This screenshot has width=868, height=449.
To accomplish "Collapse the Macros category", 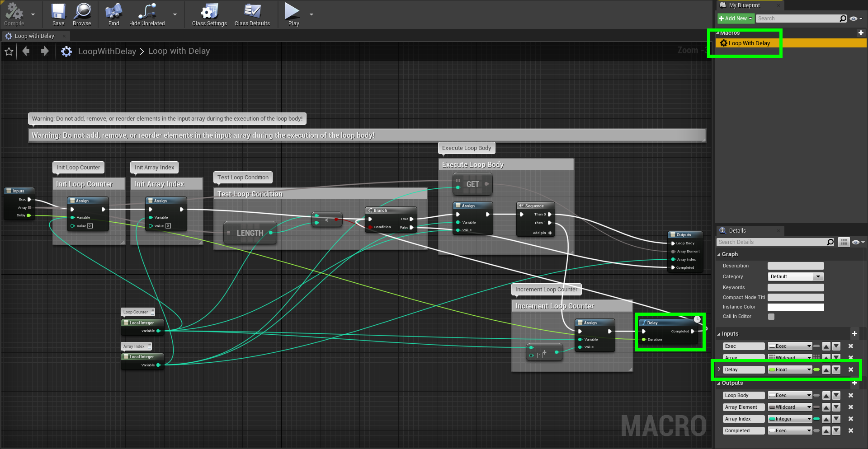I will click(x=717, y=33).
